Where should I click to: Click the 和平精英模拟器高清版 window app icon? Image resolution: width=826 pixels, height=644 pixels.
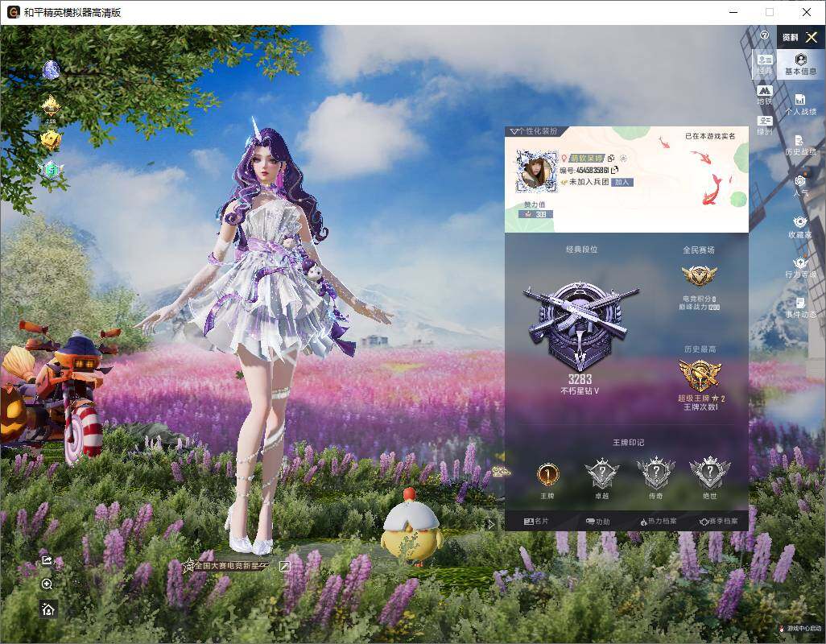(13, 11)
